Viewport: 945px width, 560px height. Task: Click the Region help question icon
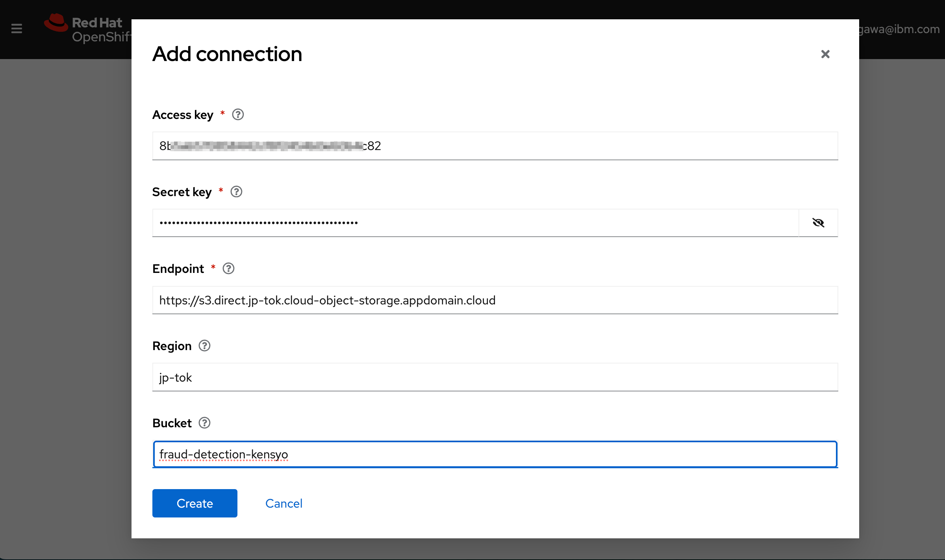pyautogui.click(x=204, y=346)
